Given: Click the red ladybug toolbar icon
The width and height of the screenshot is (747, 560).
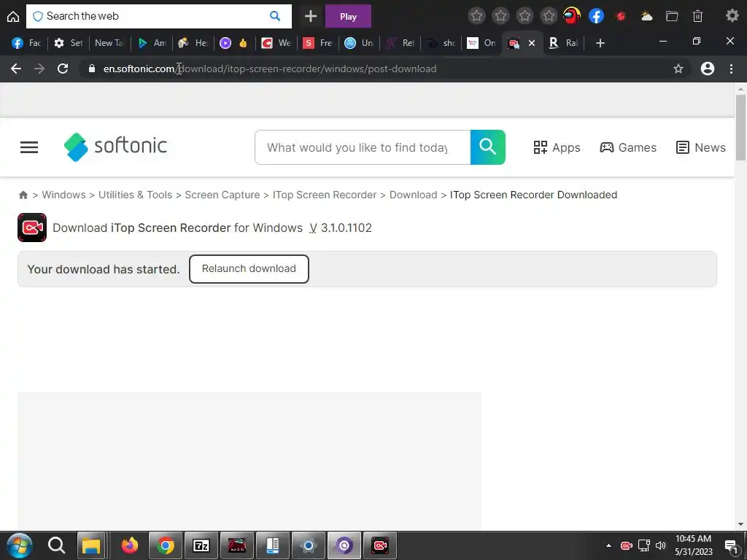Looking at the screenshot, I should [x=621, y=16].
